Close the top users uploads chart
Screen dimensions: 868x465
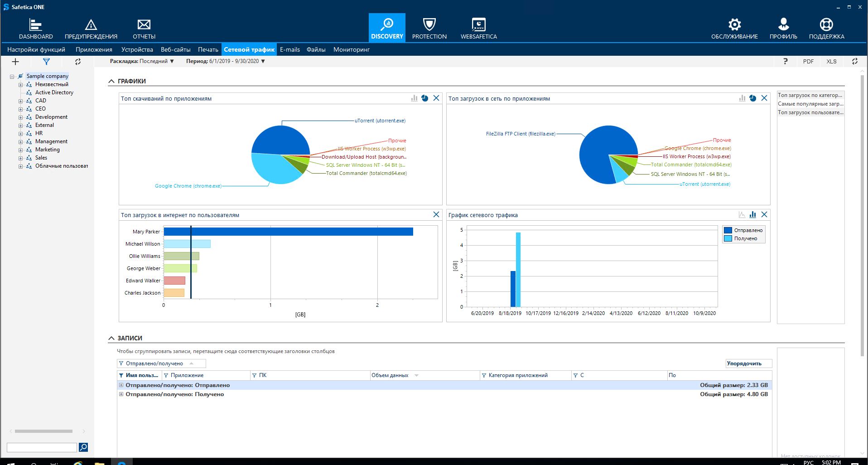tap(436, 215)
